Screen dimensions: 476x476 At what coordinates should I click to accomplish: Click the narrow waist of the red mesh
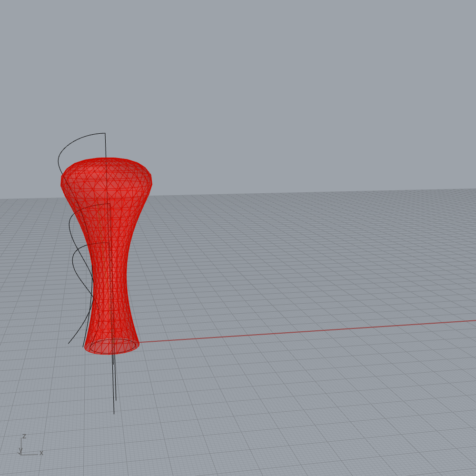(x=110, y=286)
